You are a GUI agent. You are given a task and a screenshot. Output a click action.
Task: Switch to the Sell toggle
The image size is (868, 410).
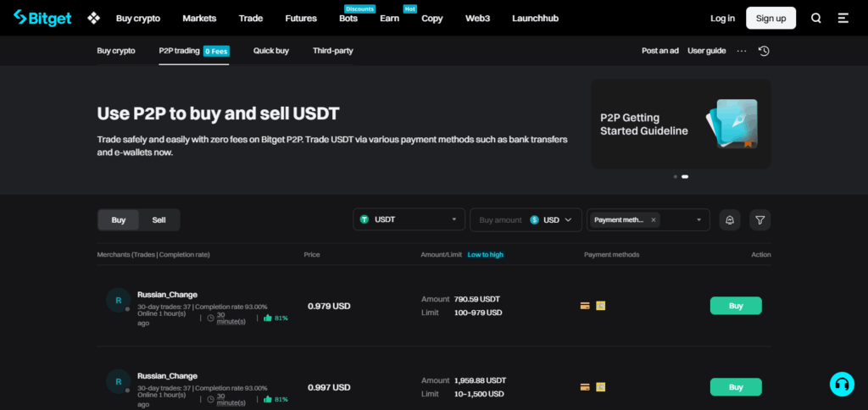(x=159, y=219)
